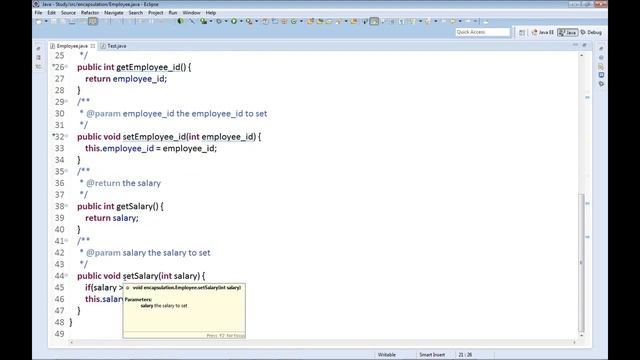This screenshot has height=360, width=640.
Task: Collapse the getSalary method at line 38
Action: click(67, 206)
